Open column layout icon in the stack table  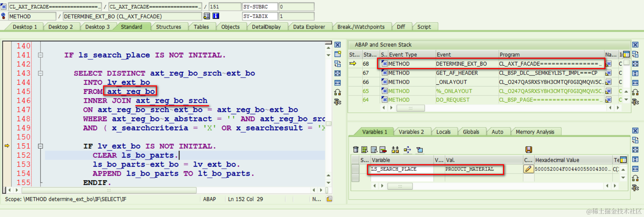(x=626, y=54)
